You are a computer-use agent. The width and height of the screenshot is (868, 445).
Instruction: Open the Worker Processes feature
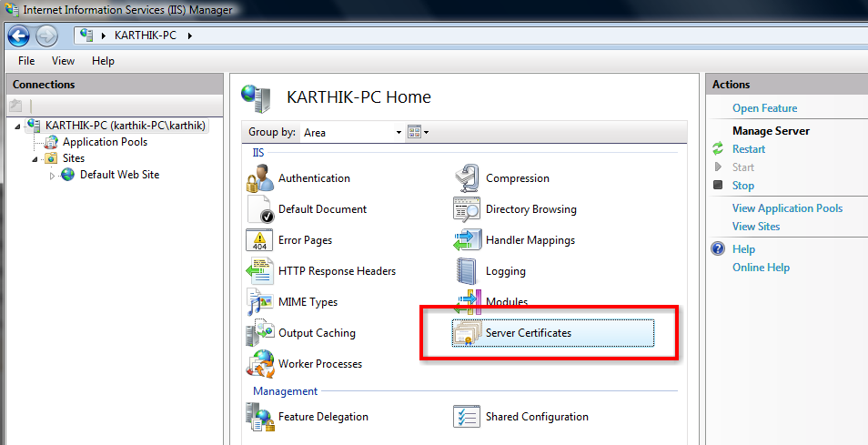pos(305,364)
